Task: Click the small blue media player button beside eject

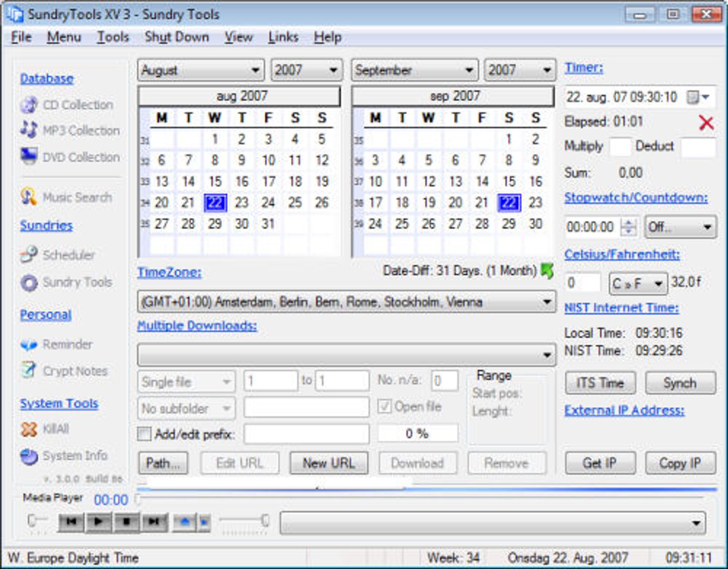Action: point(204,522)
